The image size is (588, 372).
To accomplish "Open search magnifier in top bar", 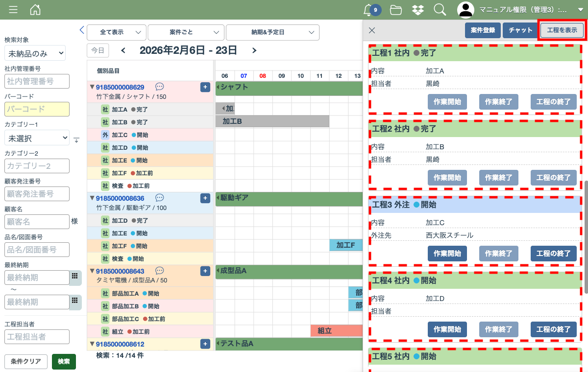I will [440, 10].
